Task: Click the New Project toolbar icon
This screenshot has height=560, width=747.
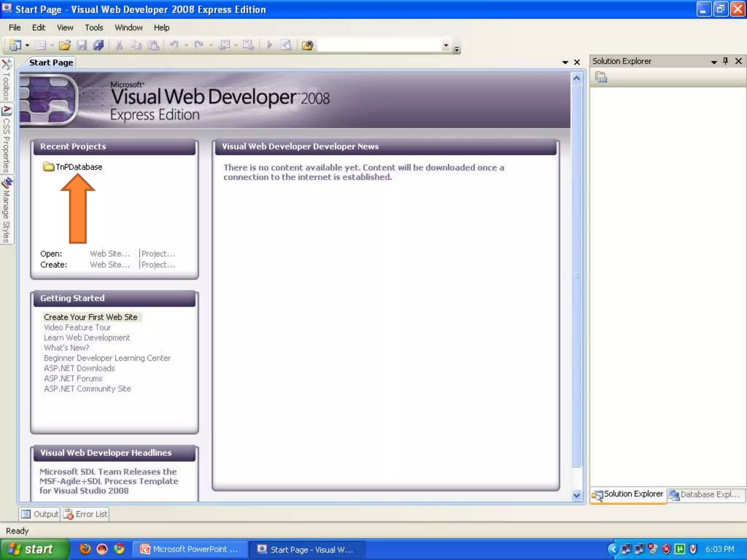Action: tap(15, 45)
